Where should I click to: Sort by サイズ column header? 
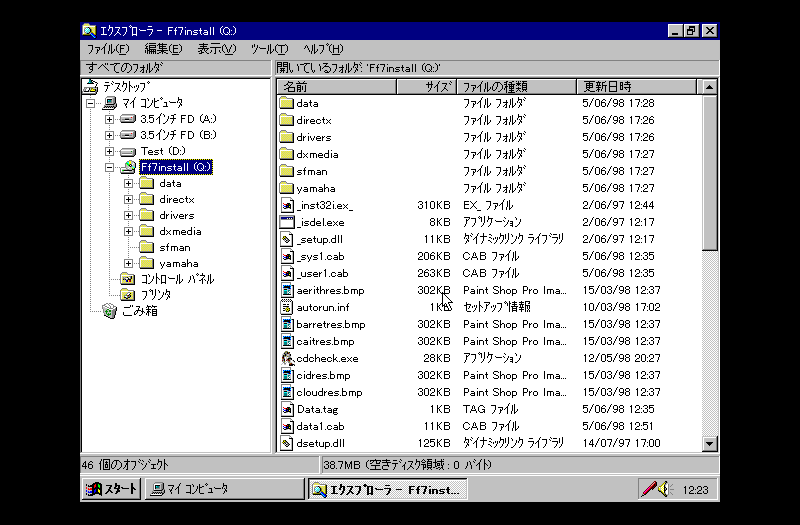pyautogui.click(x=426, y=87)
